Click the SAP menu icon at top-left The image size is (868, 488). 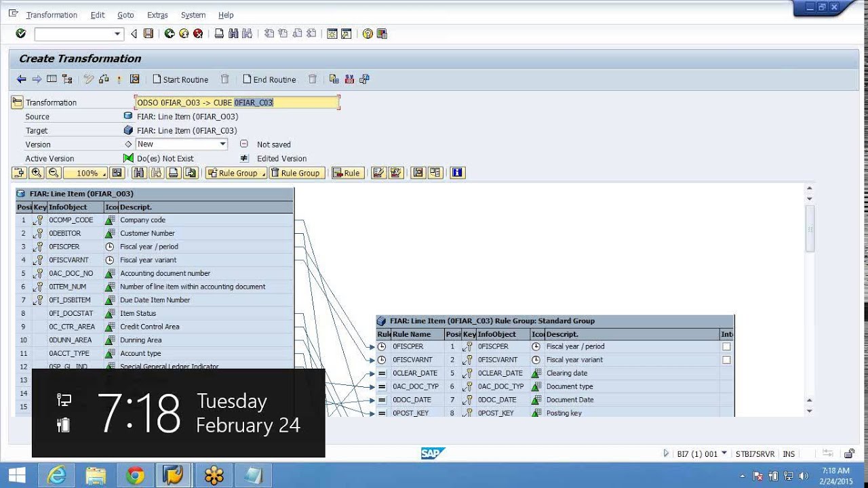click(x=13, y=14)
